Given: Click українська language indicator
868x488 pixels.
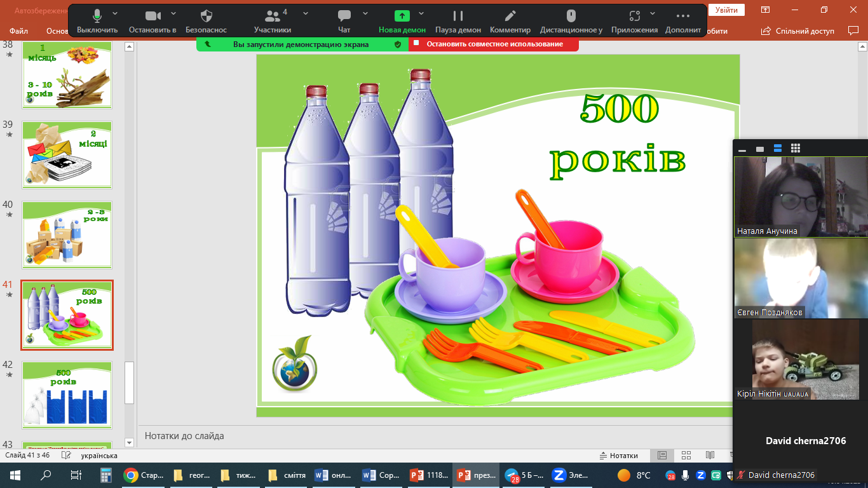Looking at the screenshot, I should [99, 456].
